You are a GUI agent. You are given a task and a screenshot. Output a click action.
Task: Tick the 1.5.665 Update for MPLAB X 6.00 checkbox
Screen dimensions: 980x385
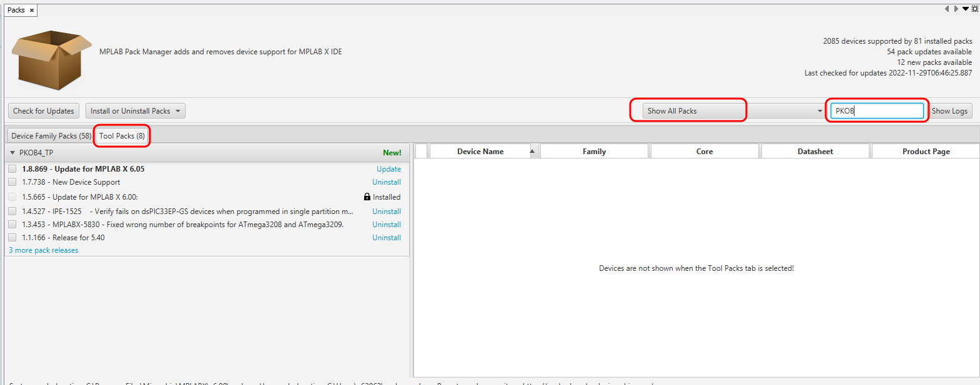(12, 197)
